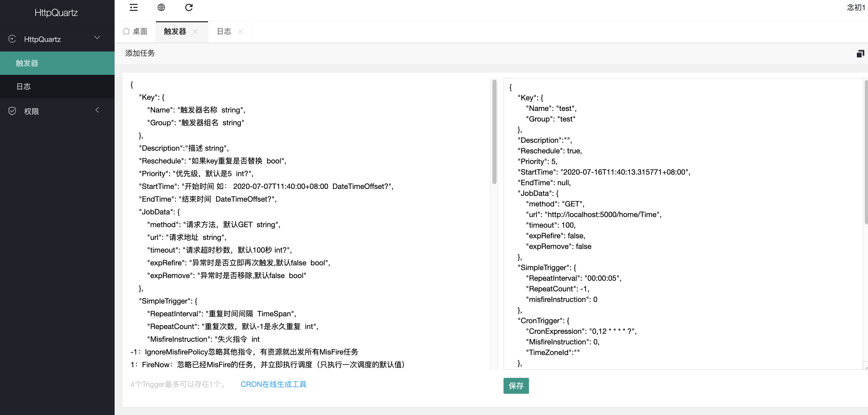This screenshot has height=415, width=868.
Task: Click inside the JSON editor textarea
Action: [683, 224]
